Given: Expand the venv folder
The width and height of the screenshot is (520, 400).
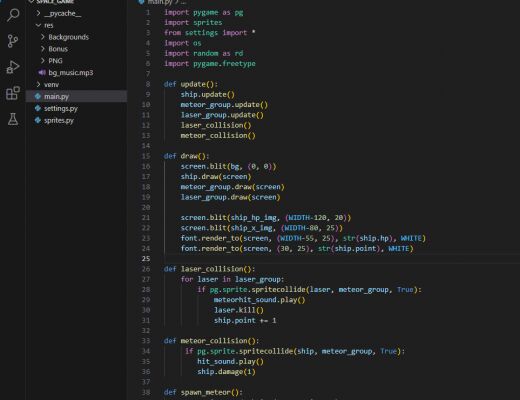Looking at the screenshot, I should [x=38, y=85].
